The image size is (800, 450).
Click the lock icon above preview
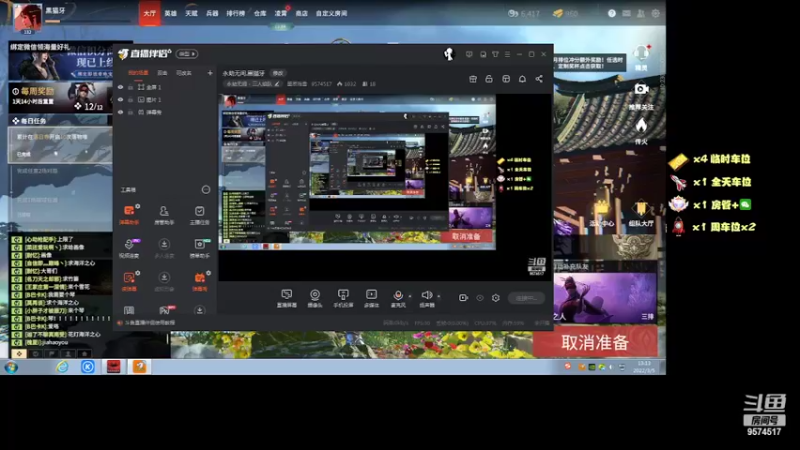pyautogui.click(x=489, y=79)
